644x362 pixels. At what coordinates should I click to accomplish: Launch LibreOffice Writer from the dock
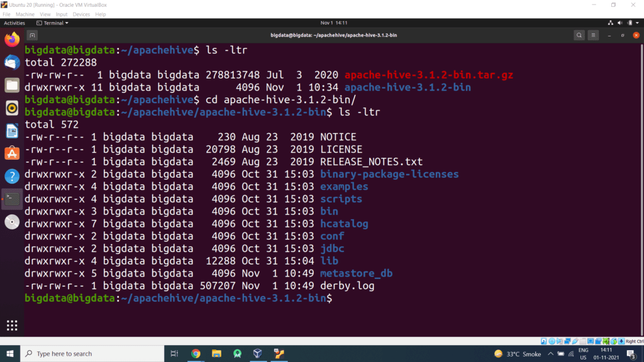pos(12,131)
